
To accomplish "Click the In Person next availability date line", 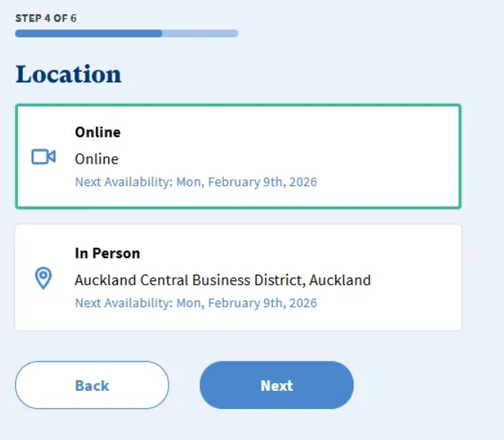I will 195,303.
